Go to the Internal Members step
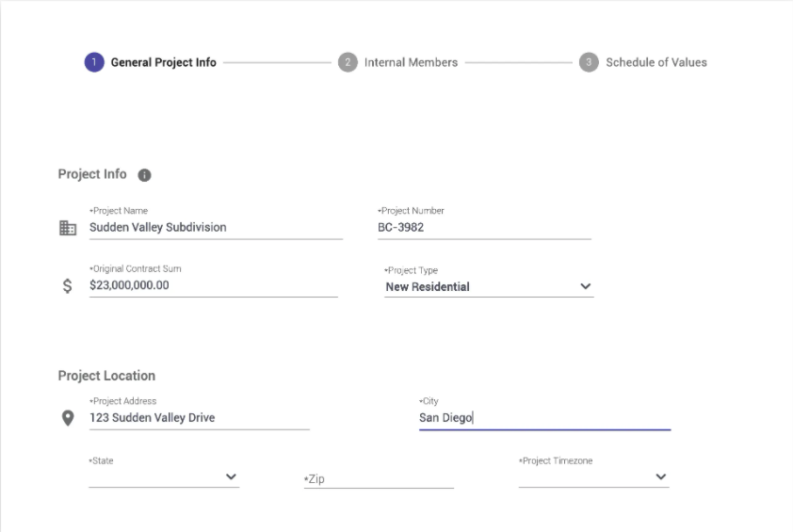The image size is (793, 532). [x=411, y=63]
